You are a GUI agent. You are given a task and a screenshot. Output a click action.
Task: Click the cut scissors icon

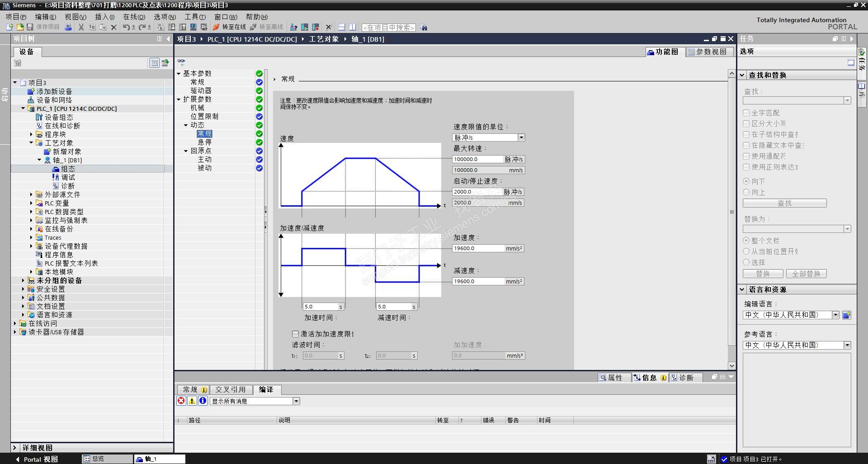[81, 27]
